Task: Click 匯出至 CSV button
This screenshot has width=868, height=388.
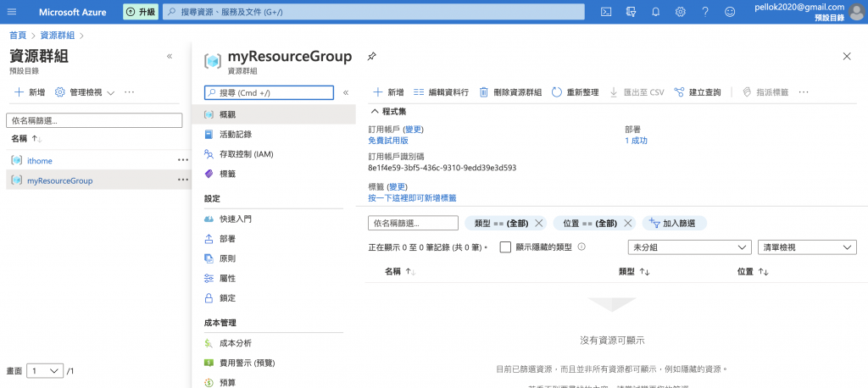Action: coord(637,92)
